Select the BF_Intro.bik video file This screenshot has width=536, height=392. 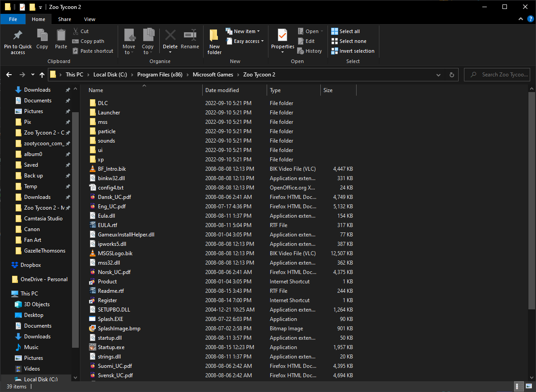click(112, 169)
